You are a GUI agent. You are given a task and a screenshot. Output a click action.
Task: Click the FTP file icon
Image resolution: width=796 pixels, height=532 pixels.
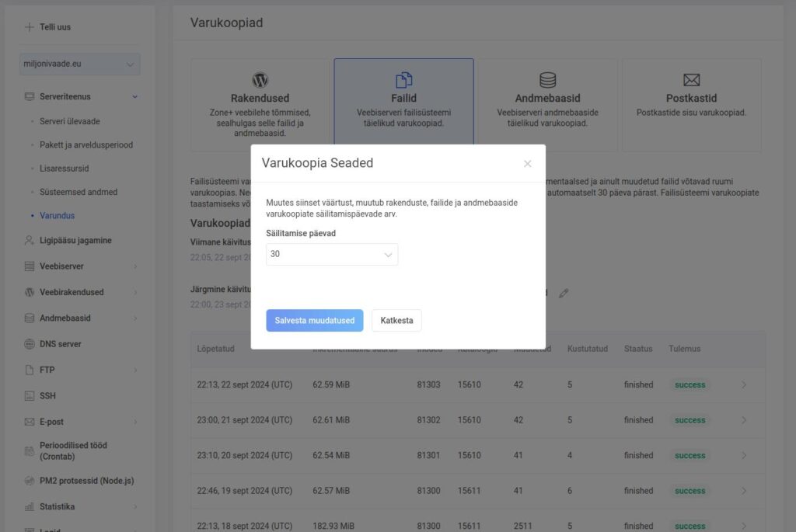pos(30,370)
